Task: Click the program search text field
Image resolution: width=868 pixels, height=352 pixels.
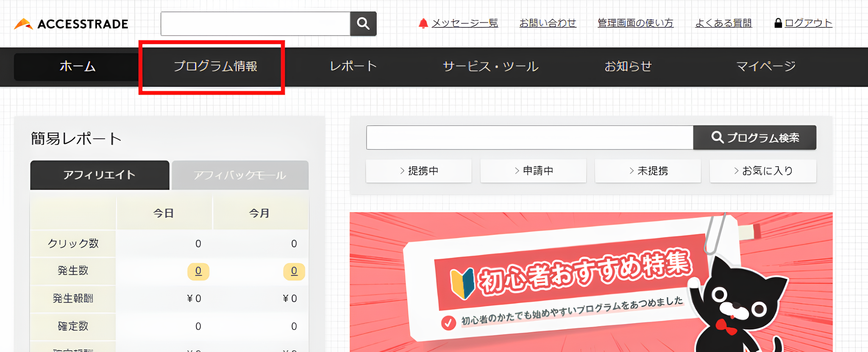Action: click(529, 137)
